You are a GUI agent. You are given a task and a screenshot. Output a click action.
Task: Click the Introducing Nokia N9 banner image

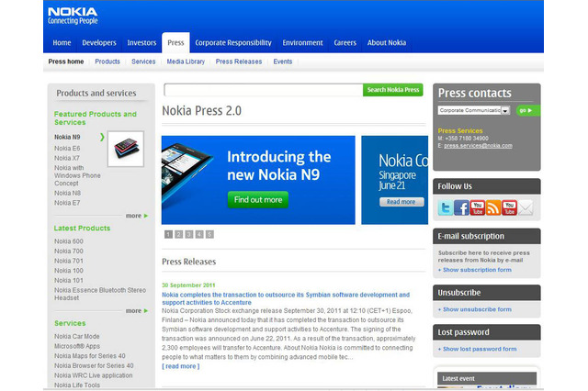(x=258, y=180)
